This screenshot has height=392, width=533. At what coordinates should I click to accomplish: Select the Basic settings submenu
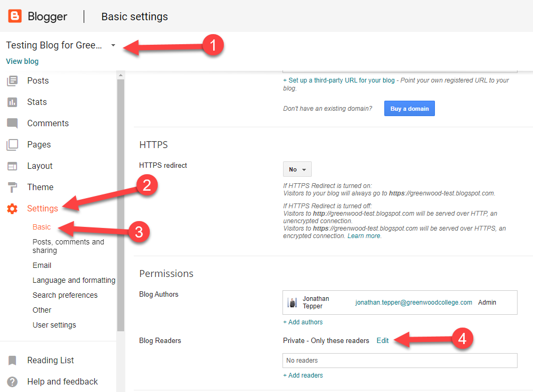42,227
